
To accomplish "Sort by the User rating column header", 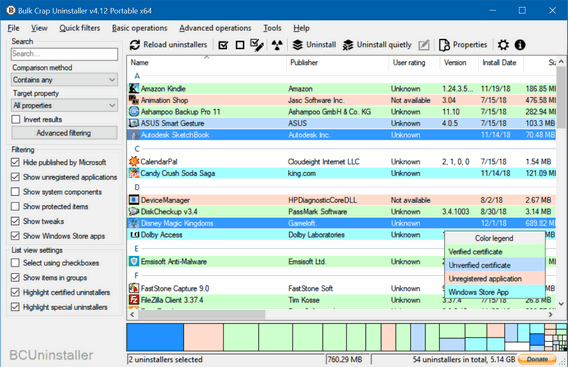I will point(414,62).
